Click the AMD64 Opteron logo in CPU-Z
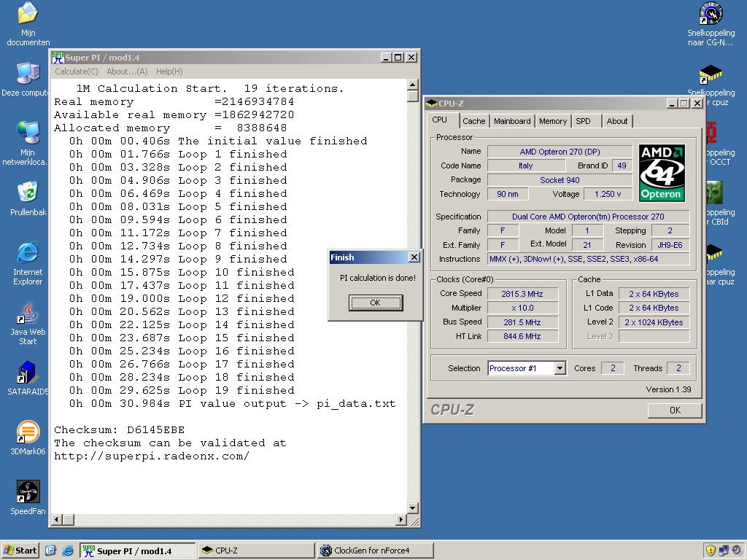This screenshot has height=560, width=747. click(x=662, y=174)
